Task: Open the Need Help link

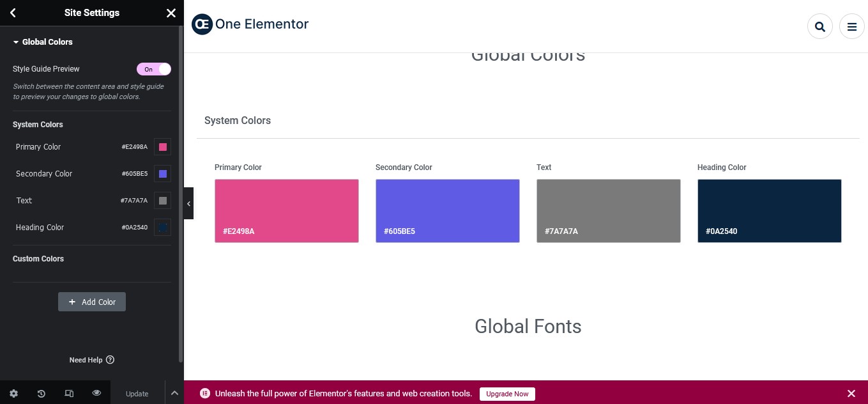Action: click(x=91, y=360)
